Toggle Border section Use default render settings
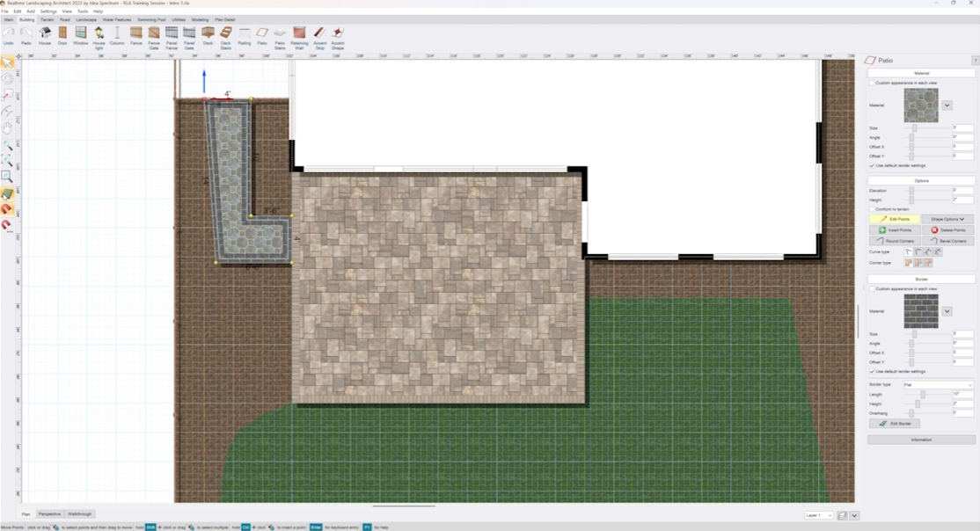The image size is (980, 531). (x=873, y=372)
